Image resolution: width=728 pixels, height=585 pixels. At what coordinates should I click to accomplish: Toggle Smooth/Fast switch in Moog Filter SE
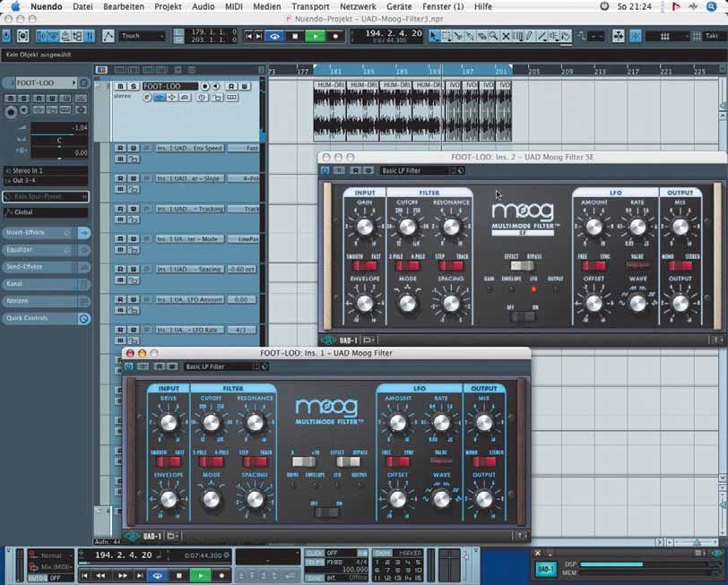pyautogui.click(x=365, y=266)
